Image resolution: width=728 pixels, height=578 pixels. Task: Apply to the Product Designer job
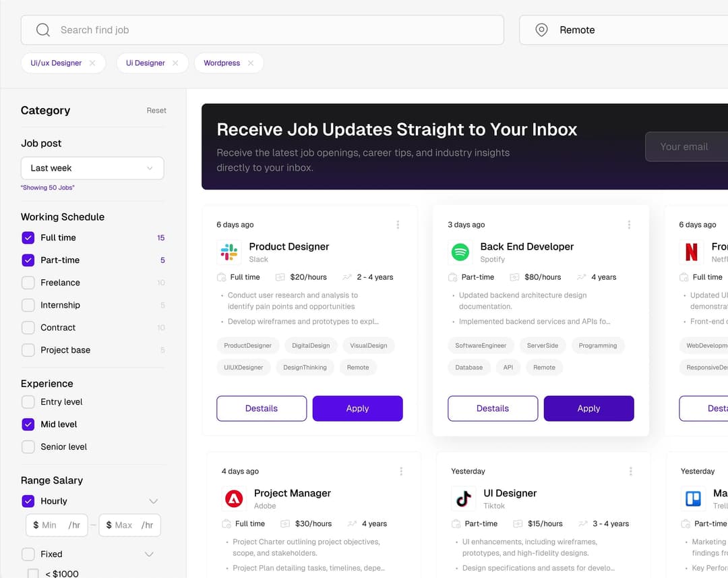[x=357, y=409]
